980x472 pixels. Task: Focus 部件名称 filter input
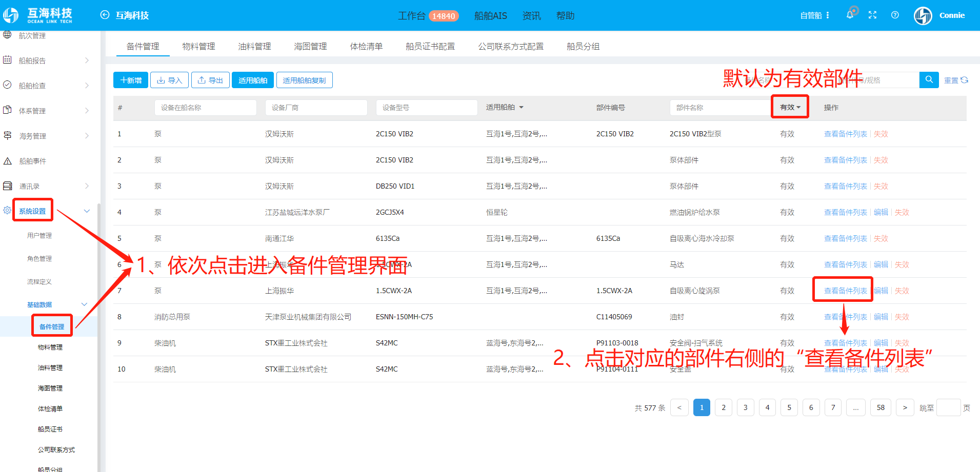click(x=721, y=108)
